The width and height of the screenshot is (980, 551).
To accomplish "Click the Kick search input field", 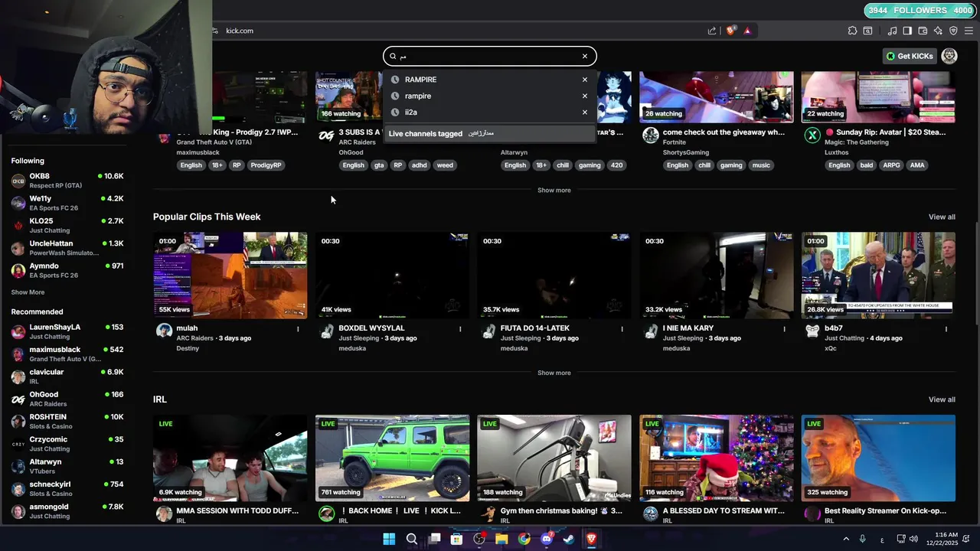I will coord(488,56).
